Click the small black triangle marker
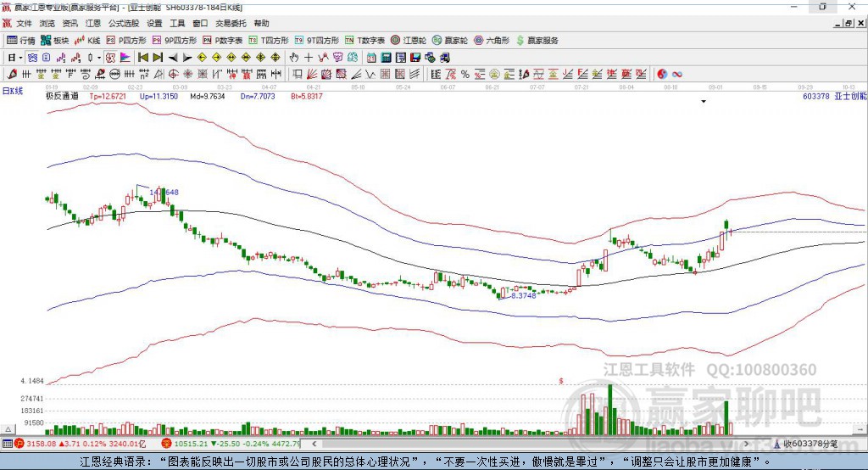Image resolution: width=868 pixels, height=470 pixels. [704, 102]
